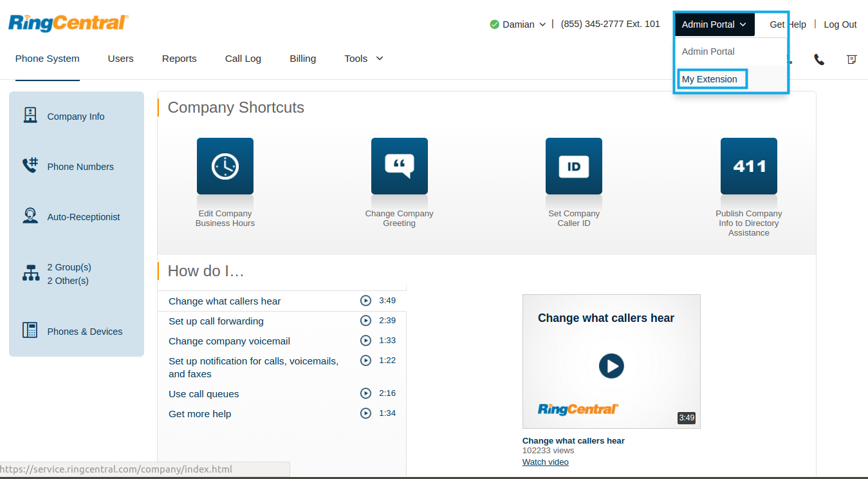The height and width of the screenshot is (479, 868).
Task: Open Set Company Caller ID icon
Action: (x=574, y=166)
